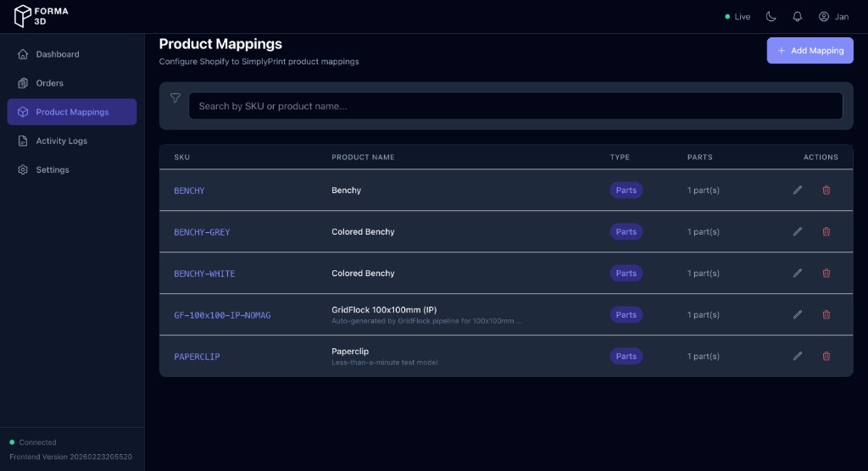The image size is (868, 471).
Task: Click the SKU column header
Action: point(181,158)
